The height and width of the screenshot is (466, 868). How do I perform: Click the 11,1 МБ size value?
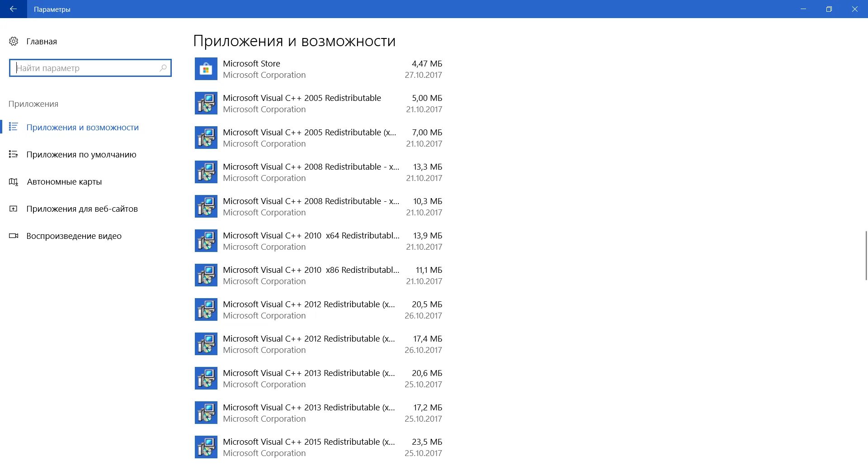click(x=429, y=270)
